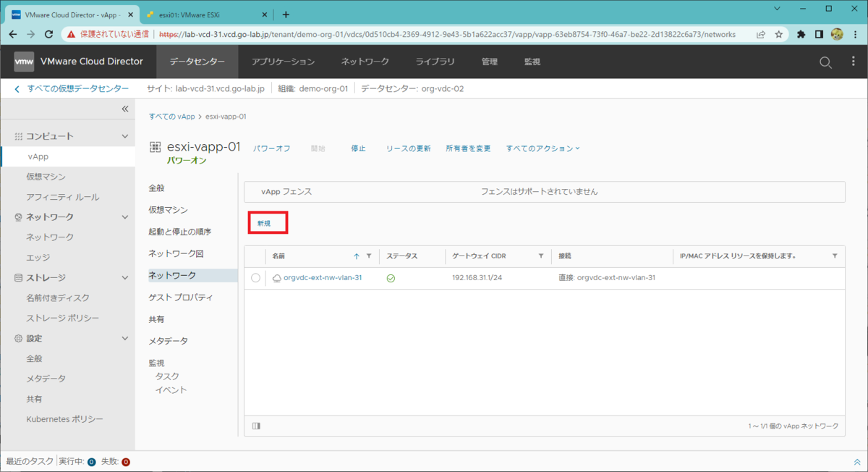Open the ネットワーク top menu

click(x=365, y=62)
